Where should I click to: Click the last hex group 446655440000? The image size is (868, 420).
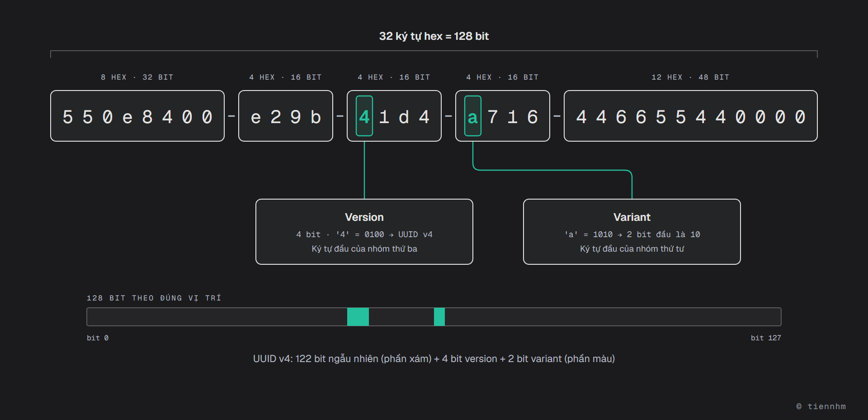click(x=691, y=116)
